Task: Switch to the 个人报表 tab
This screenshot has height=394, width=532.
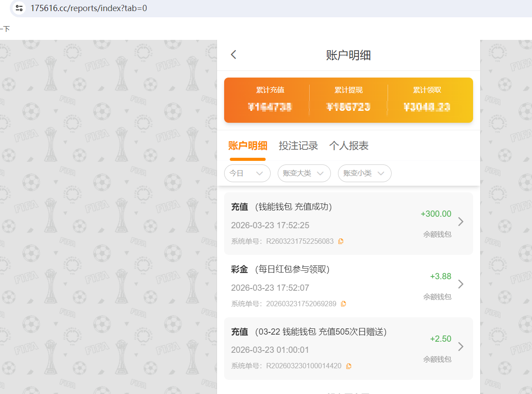Action: [349, 146]
